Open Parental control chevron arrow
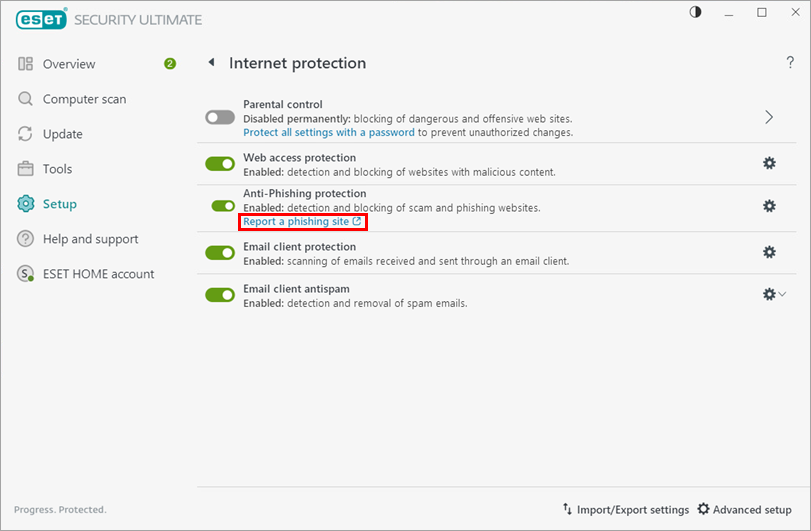Image resolution: width=811 pixels, height=531 pixels. (x=769, y=117)
